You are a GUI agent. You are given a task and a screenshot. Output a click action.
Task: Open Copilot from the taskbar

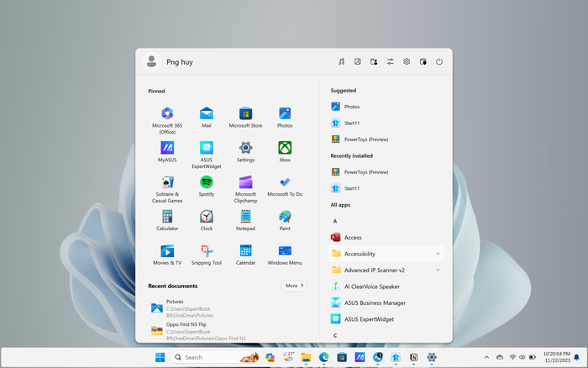click(270, 357)
